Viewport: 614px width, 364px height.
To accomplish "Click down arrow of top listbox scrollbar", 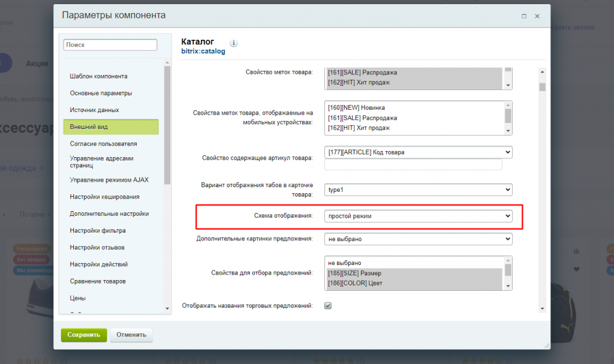I will (x=508, y=85).
